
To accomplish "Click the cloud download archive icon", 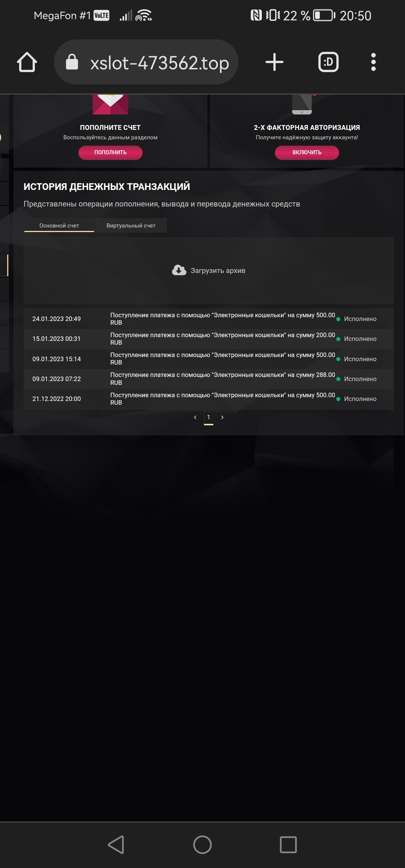I will [179, 270].
